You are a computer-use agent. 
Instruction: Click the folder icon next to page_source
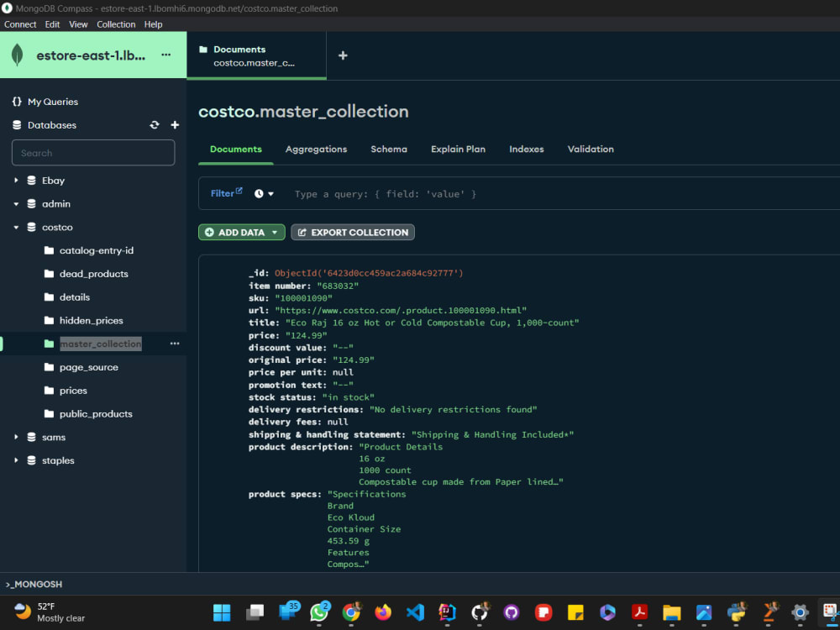(50, 367)
